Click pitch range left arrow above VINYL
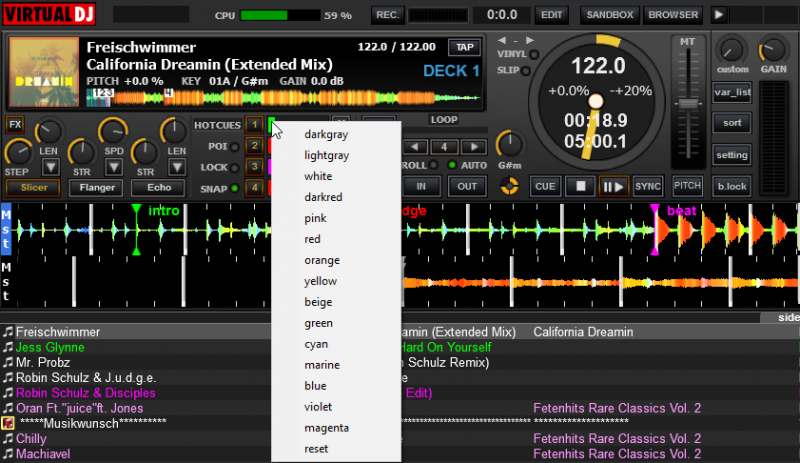The width and height of the screenshot is (800, 463). pos(502,40)
